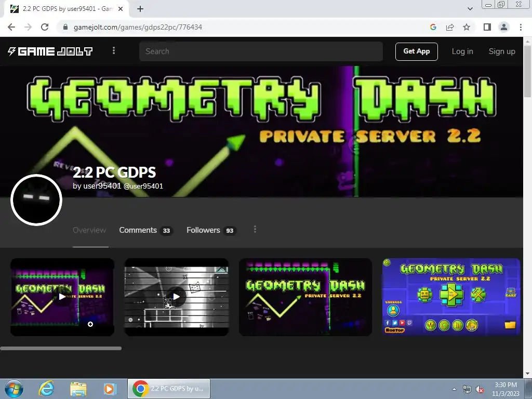The width and height of the screenshot is (532, 399).
Task: Play the first Geometry Dash video
Action: [x=62, y=297]
